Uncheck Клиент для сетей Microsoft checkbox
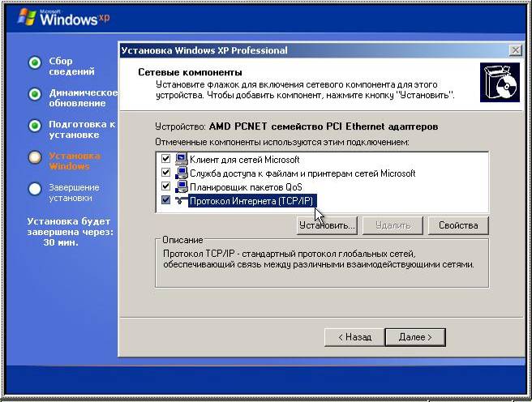Viewport: 532px width, 402px height. tap(165, 159)
